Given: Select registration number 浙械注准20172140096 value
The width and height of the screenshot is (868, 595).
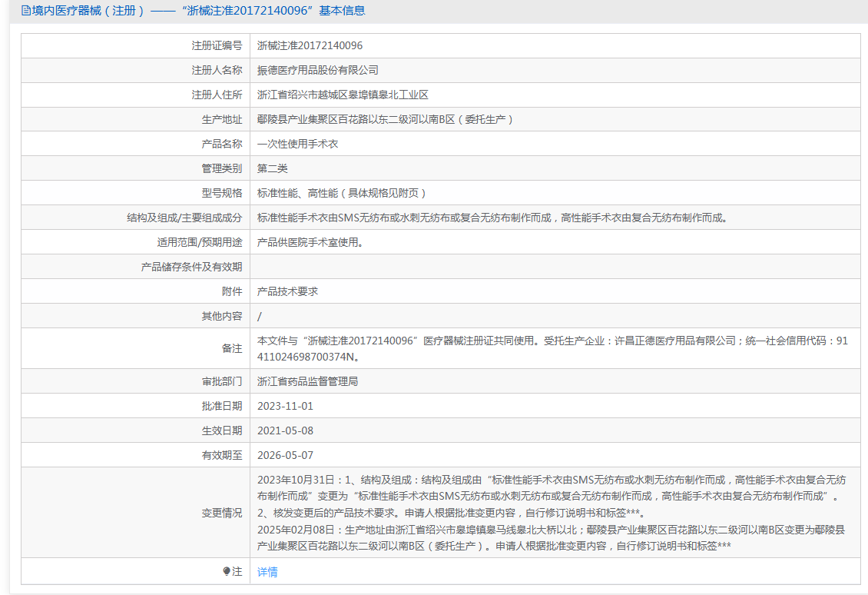Looking at the screenshot, I should coord(310,45).
